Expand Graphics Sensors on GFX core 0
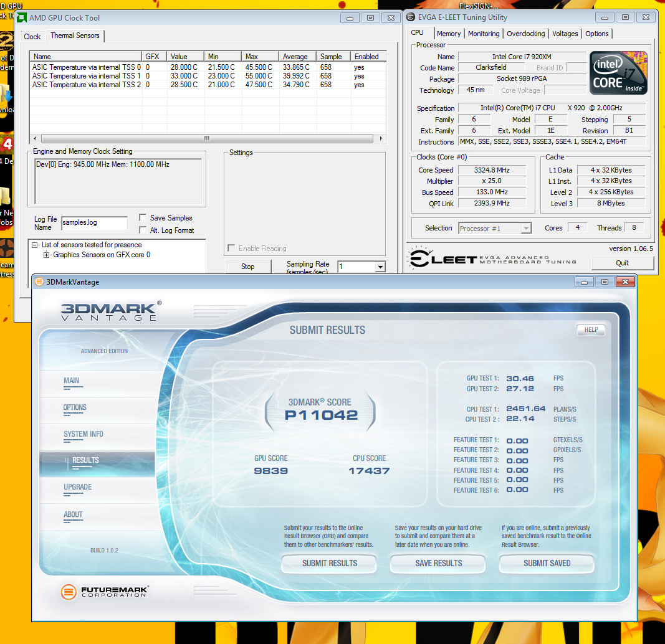665x644 pixels. pos(46,255)
